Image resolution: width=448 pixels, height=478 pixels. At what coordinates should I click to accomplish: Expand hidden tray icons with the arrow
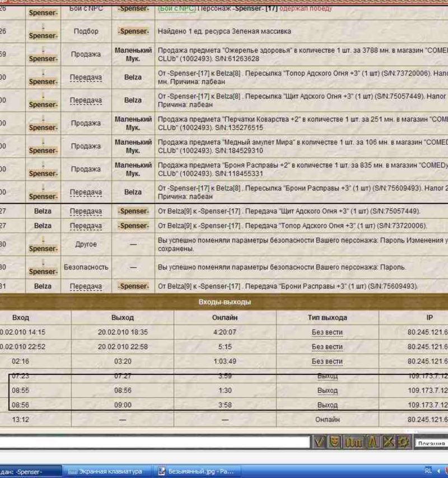coord(438,471)
